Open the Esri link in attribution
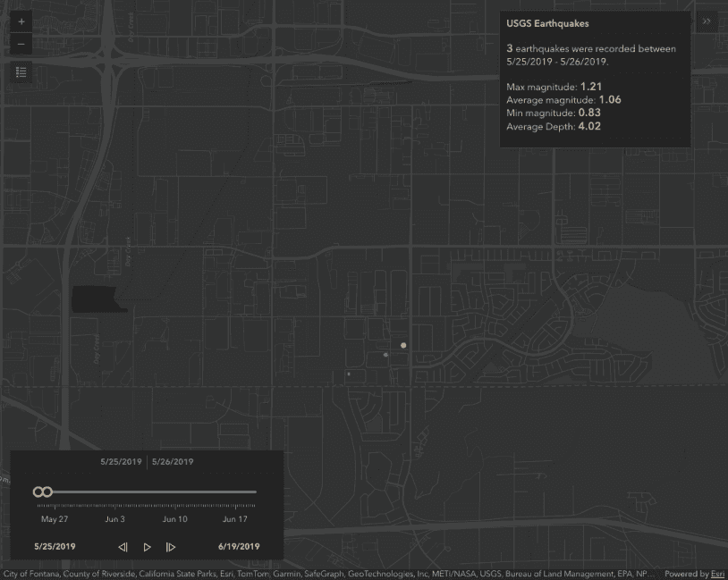728x580 pixels. (x=717, y=574)
